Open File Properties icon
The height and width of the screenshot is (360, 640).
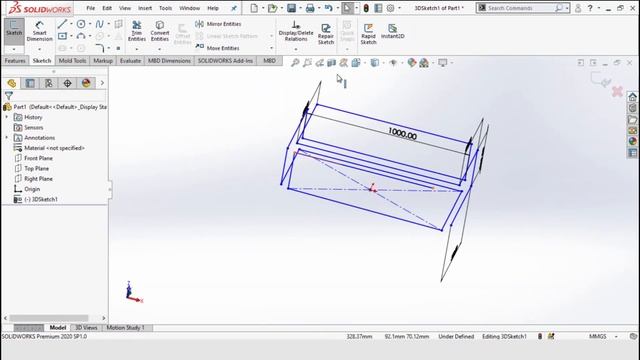coord(378,8)
